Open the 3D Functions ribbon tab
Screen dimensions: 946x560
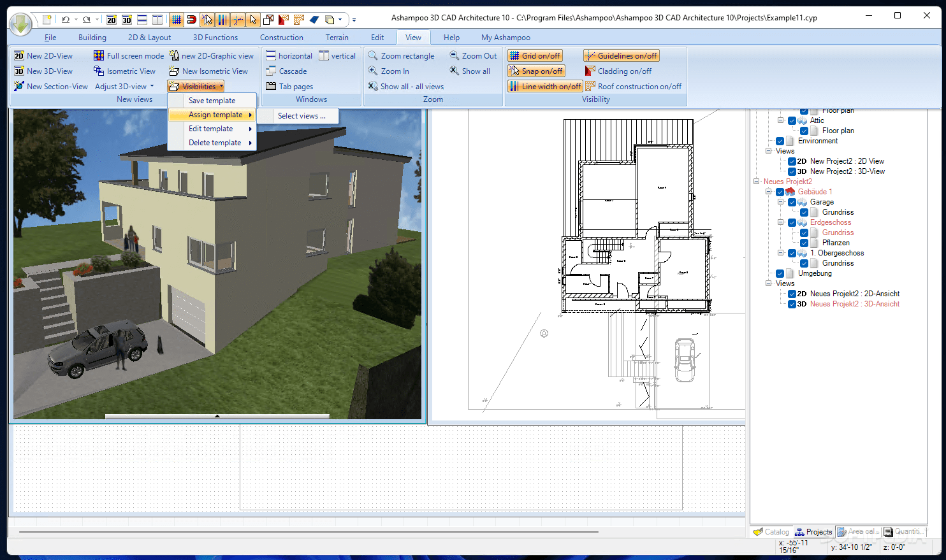(x=215, y=38)
